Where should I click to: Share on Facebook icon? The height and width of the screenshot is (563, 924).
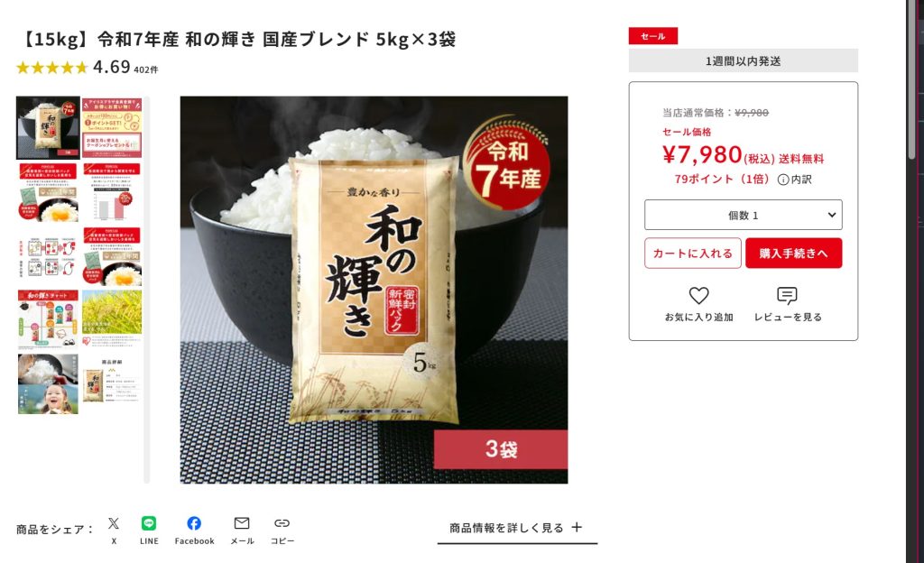click(x=194, y=523)
